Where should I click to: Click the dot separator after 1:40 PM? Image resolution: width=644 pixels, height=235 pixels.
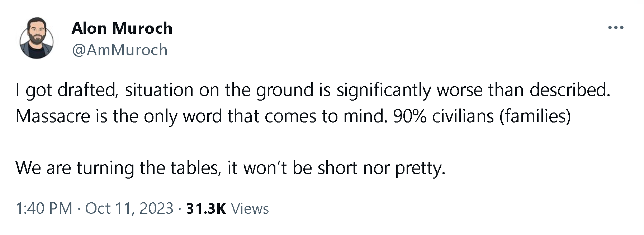tap(79, 208)
